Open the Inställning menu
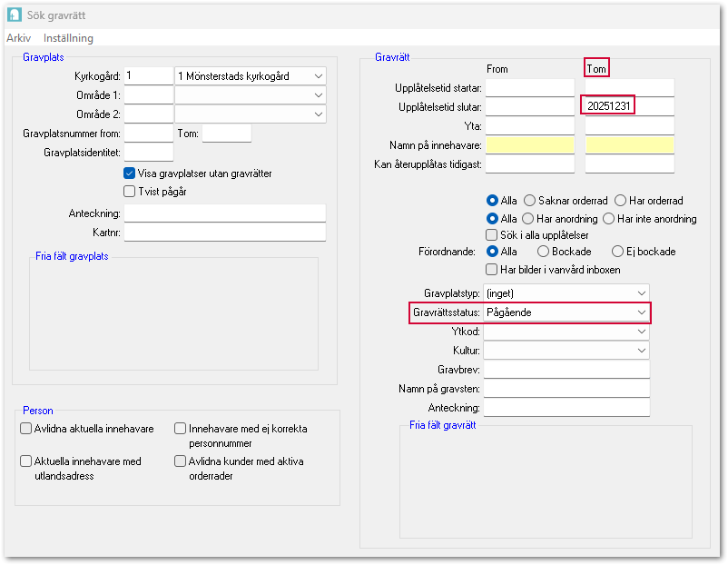Image resolution: width=728 pixels, height=565 pixels. [x=68, y=38]
